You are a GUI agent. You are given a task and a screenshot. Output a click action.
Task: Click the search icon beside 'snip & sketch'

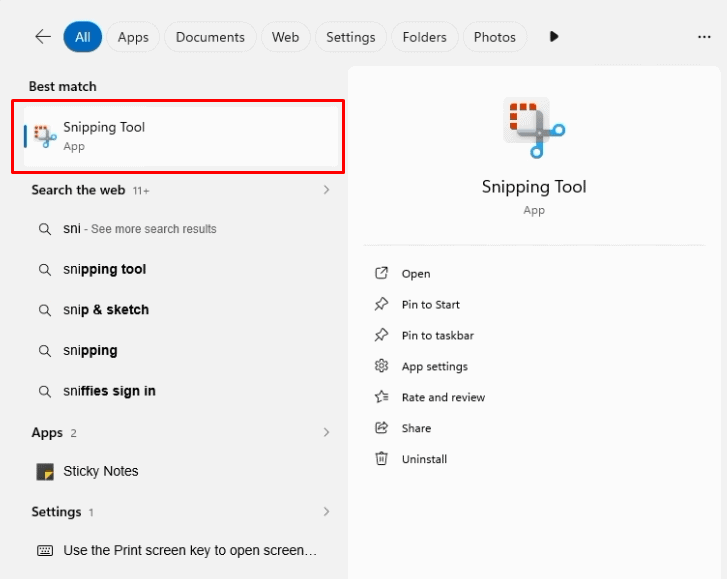(45, 310)
